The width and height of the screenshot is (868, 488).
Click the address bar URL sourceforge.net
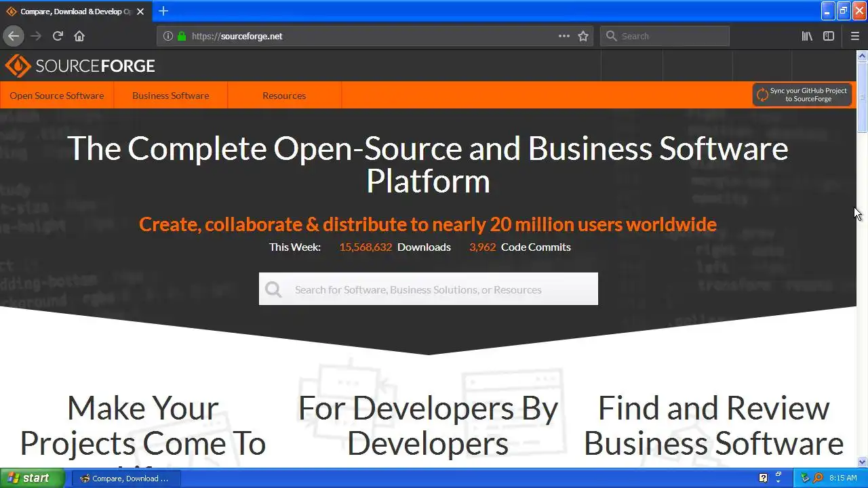[x=237, y=36]
